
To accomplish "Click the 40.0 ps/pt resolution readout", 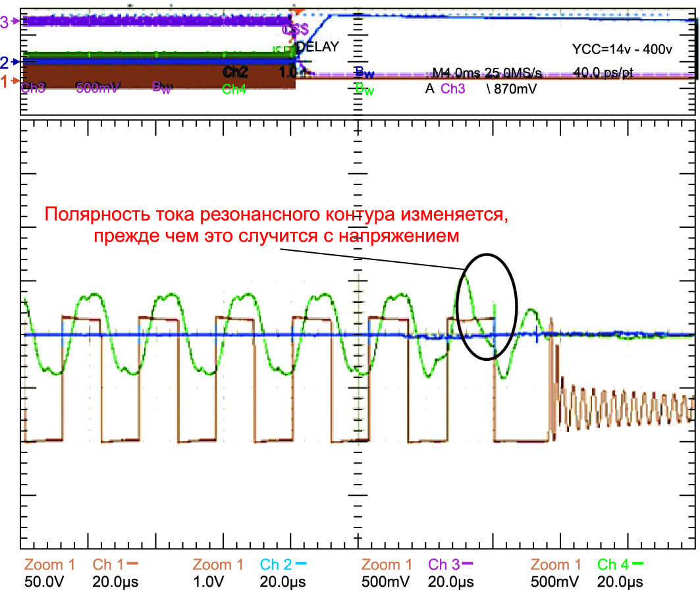I will click(x=603, y=72).
